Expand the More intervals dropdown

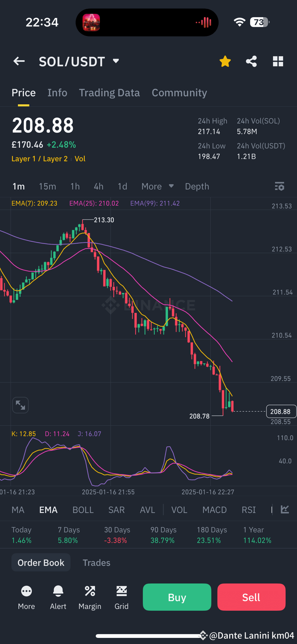click(x=157, y=186)
